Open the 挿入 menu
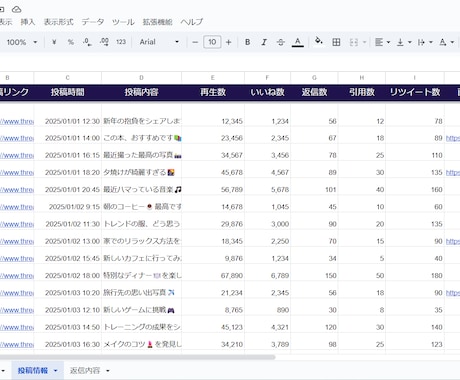This screenshot has height=380, width=460. tap(28, 22)
